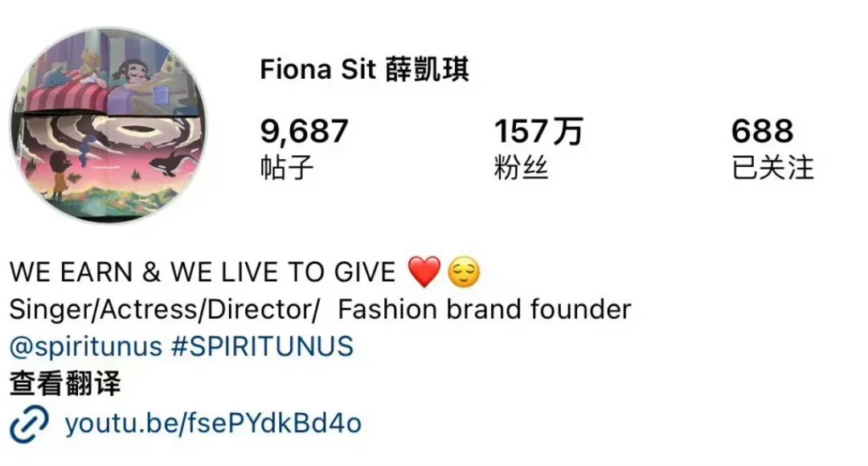Click the Fashion brand founder text
This screenshot has width=868, height=466.
point(485,309)
